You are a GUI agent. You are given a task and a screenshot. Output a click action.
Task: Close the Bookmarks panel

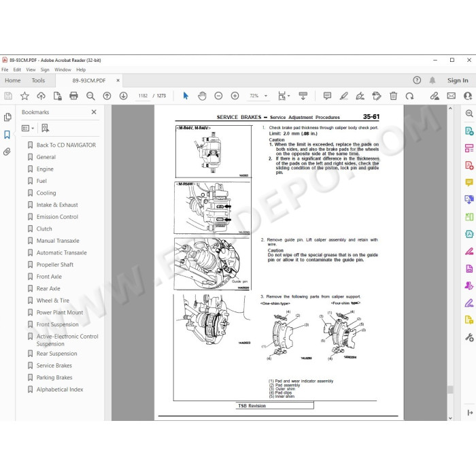(94, 112)
